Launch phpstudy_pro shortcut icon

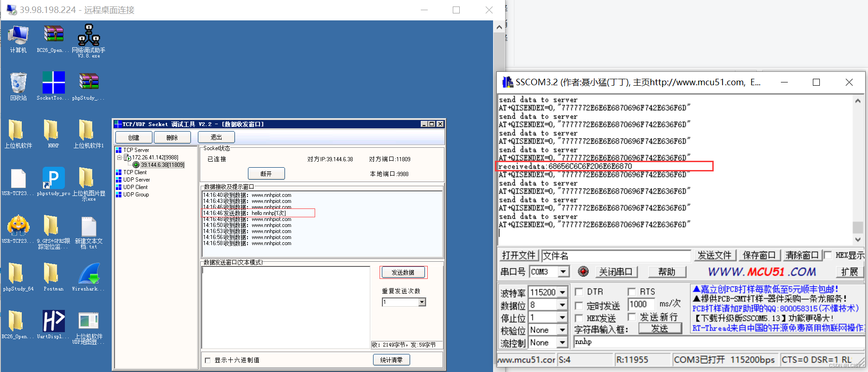pyautogui.click(x=53, y=178)
